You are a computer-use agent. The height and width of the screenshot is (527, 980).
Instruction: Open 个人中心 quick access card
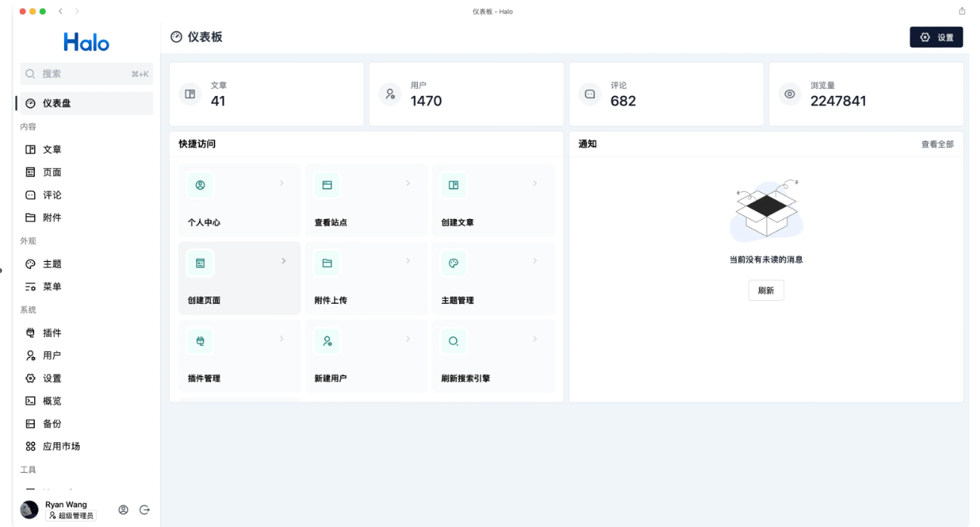239,201
